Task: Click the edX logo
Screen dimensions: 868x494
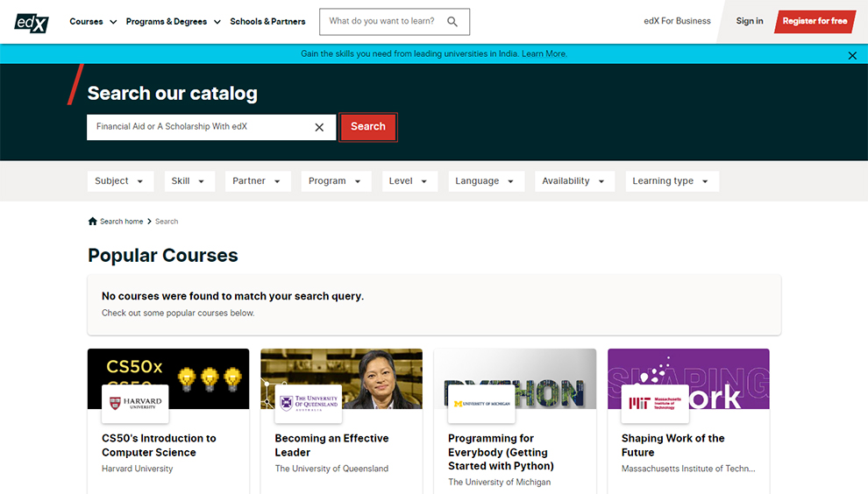Action: 32,22
